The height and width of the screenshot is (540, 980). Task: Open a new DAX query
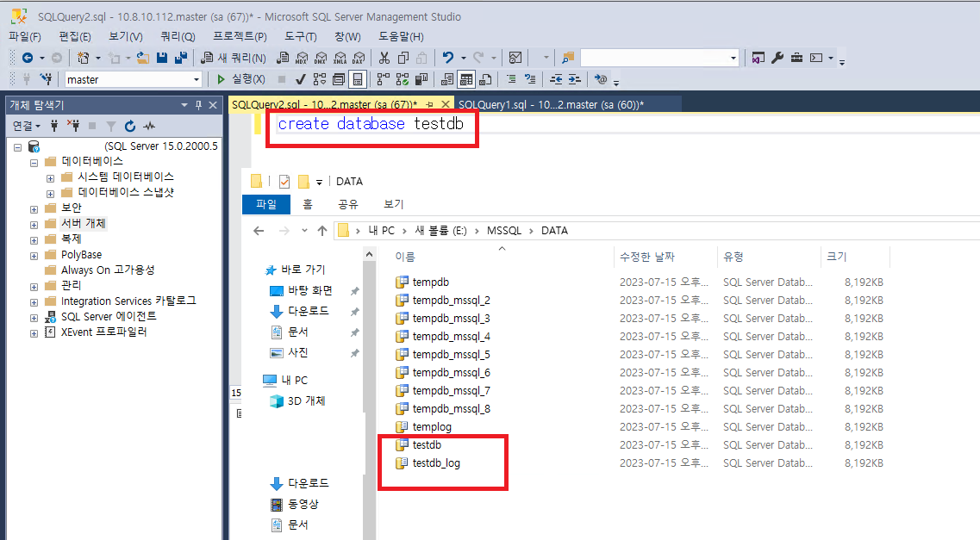tap(359, 58)
